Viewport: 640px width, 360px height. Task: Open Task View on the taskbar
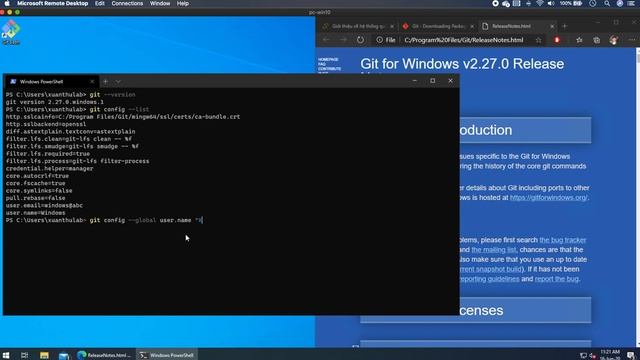click(x=24, y=355)
